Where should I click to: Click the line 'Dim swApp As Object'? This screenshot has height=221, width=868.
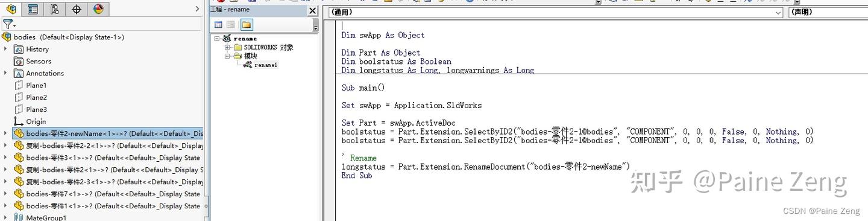pos(383,35)
